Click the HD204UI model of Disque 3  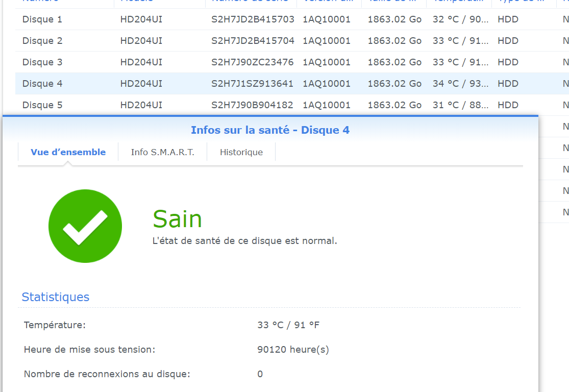tap(141, 62)
